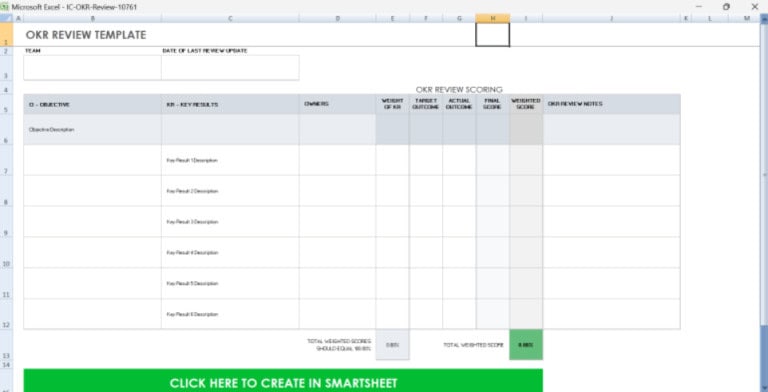Select column C header
Viewport: 768px width, 392px height.
230,18
